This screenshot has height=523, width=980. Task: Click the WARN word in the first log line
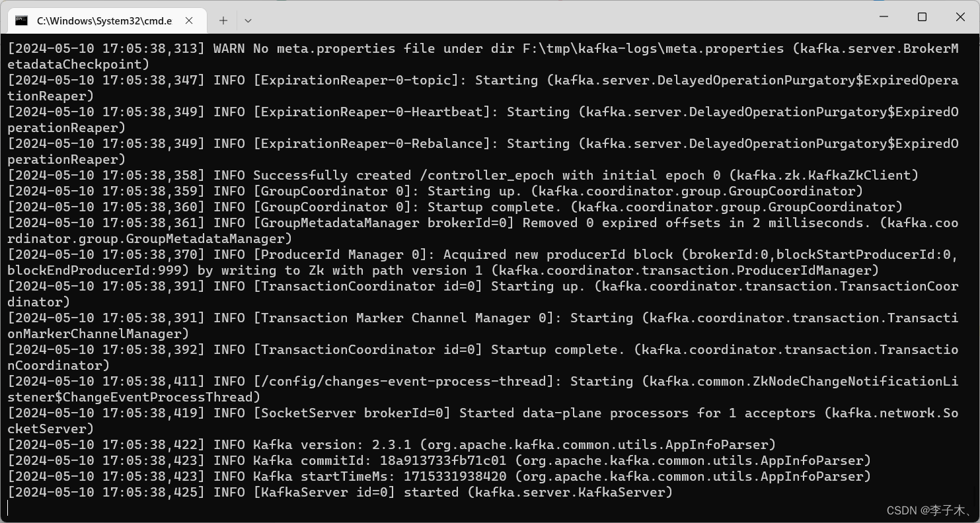click(x=229, y=48)
